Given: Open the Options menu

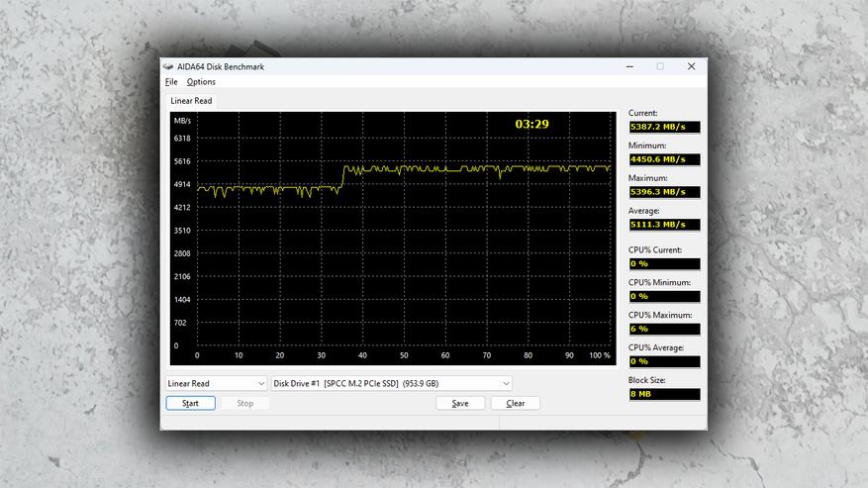Looking at the screenshot, I should (201, 81).
